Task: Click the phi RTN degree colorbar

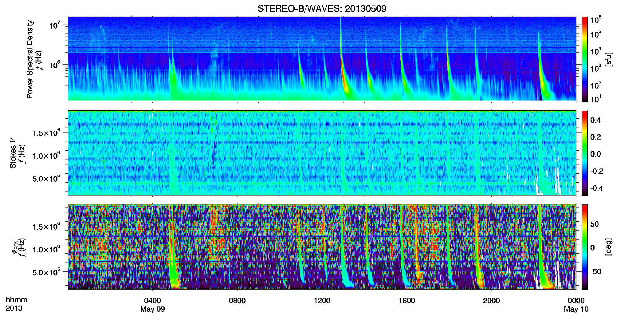Action: [585, 247]
